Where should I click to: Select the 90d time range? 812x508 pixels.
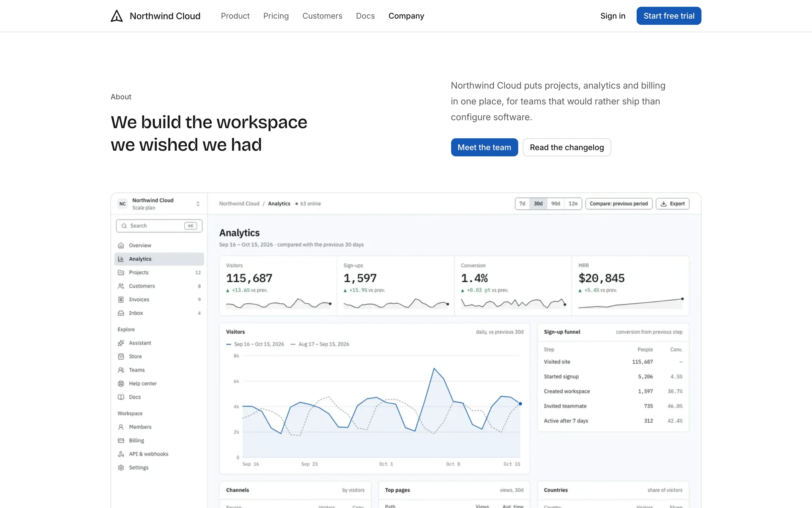[x=556, y=203]
